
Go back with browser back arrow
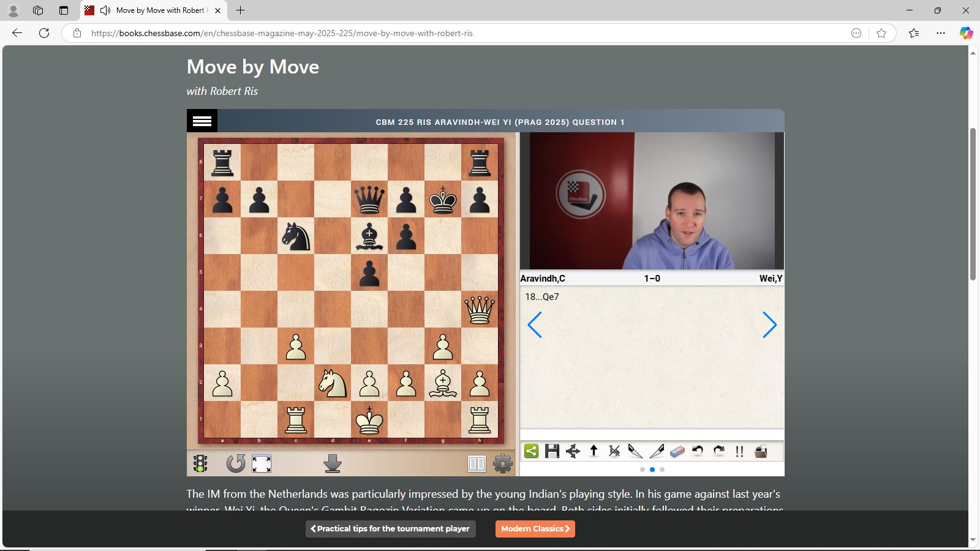[x=17, y=33]
